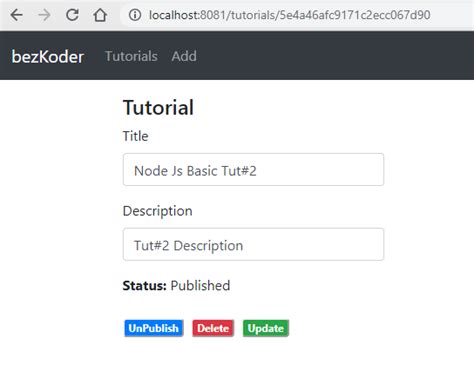This screenshot has width=474, height=365.
Task: Edit the Description field Tut#2 Description
Action: pyautogui.click(x=253, y=244)
